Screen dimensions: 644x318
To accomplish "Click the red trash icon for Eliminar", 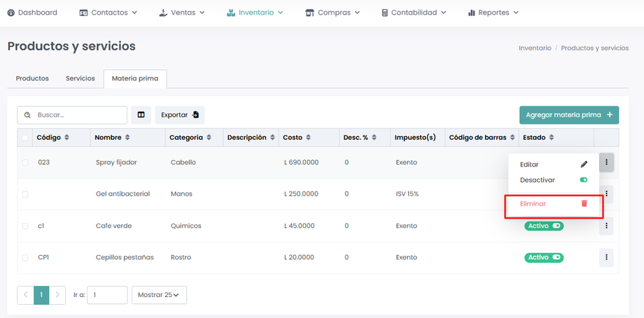I will coord(584,203).
